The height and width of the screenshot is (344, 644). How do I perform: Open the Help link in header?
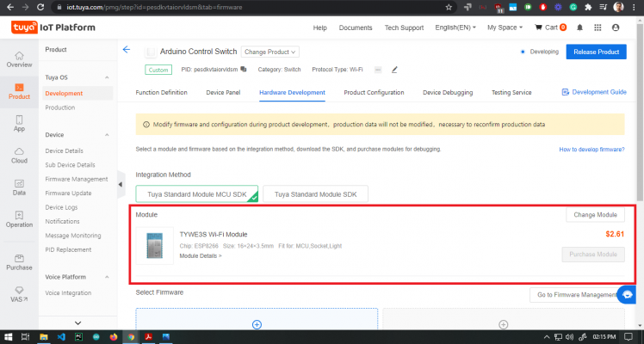pyautogui.click(x=319, y=28)
